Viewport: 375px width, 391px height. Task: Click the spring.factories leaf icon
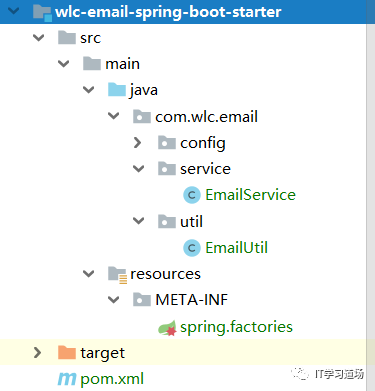point(167,328)
